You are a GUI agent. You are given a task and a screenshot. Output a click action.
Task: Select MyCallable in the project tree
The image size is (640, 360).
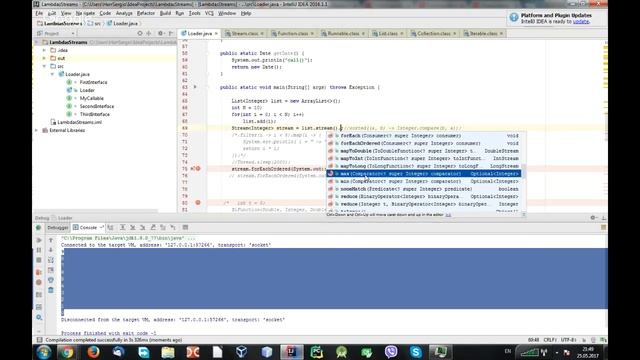click(x=91, y=98)
